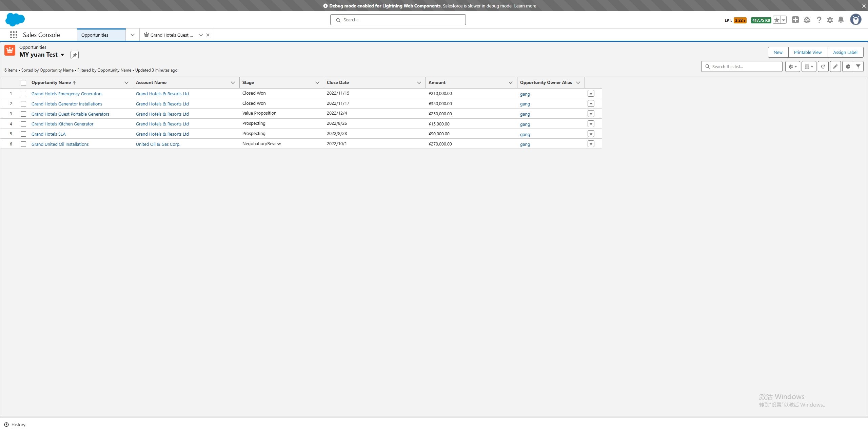Open the Grand Hotels Kitchen Generator link

62,124
